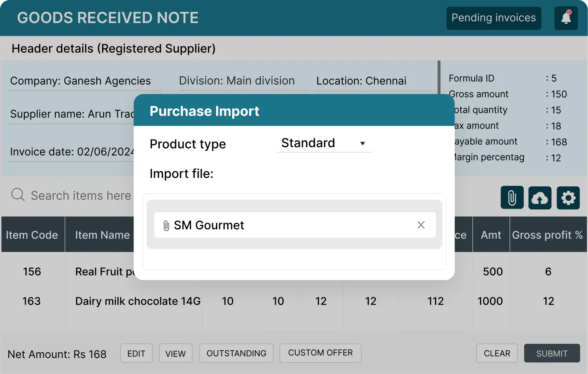Select Standard from the product type selector
The image size is (588, 374).
click(308, 143)
